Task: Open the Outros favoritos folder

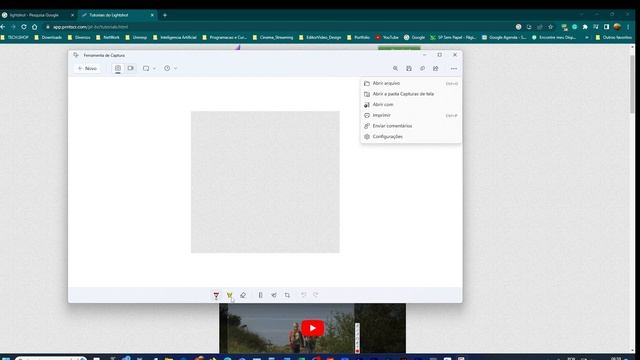Action: point(614,38)
